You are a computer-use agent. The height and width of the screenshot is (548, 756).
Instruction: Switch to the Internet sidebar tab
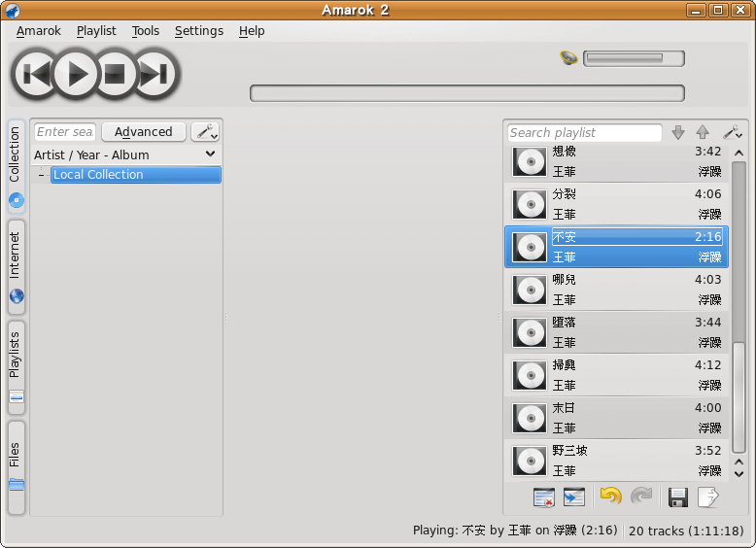(x=16, y=266)
